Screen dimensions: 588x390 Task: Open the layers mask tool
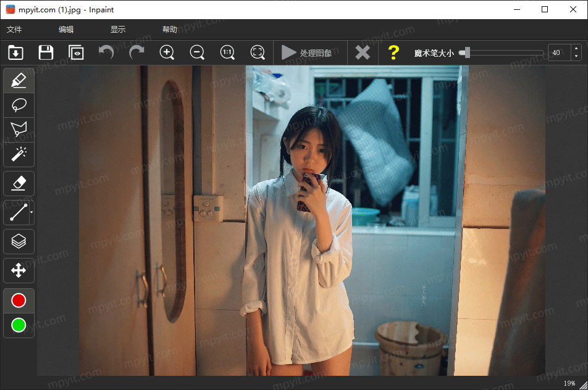click(x=19, y=241)
